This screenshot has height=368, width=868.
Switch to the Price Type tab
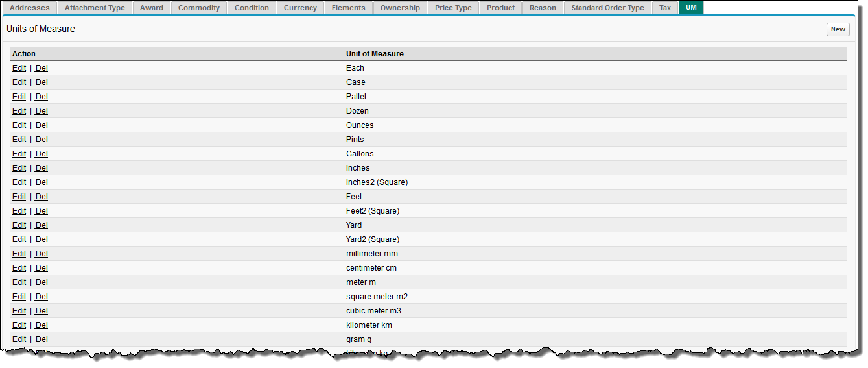[453, 8]
